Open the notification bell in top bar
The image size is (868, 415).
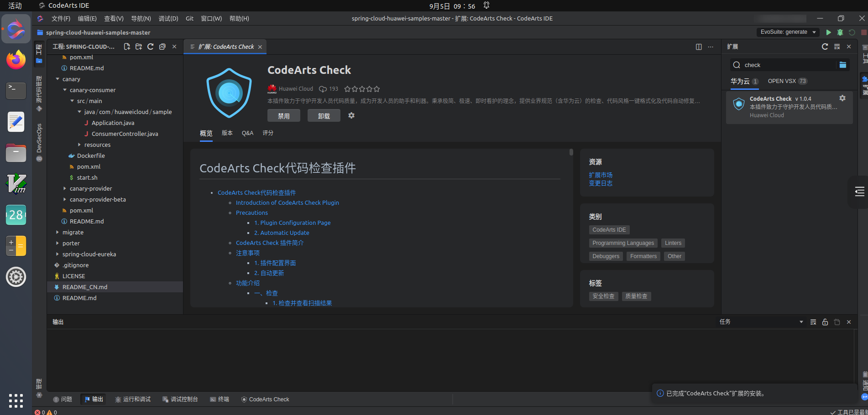486,5
